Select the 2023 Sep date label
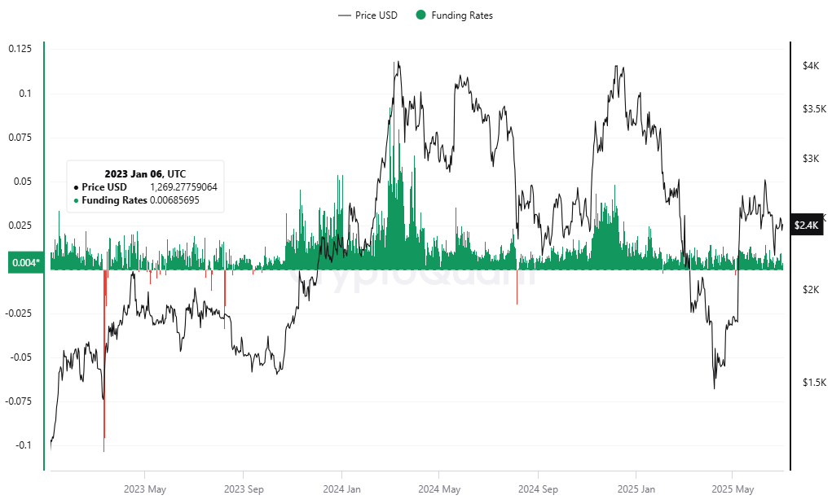The width and height of the screenshot is (832, 504). coord(244,489)
